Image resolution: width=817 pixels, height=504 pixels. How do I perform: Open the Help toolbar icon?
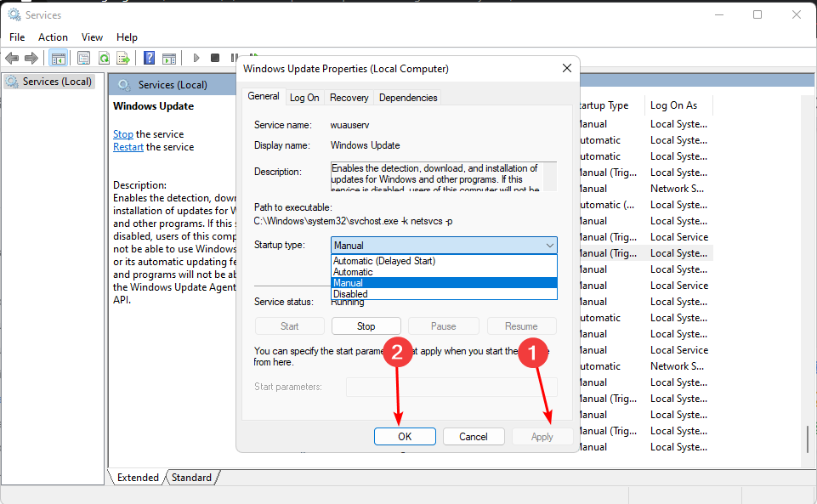(149, 58)
